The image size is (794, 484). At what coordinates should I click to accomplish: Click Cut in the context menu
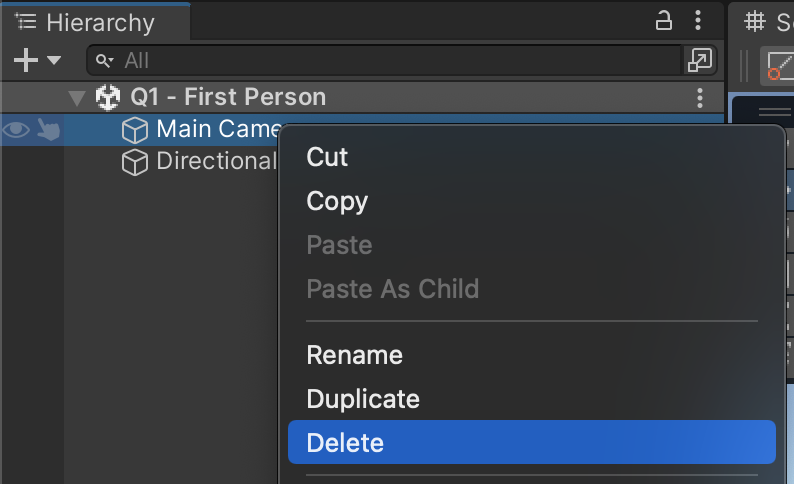click(327, 157)
